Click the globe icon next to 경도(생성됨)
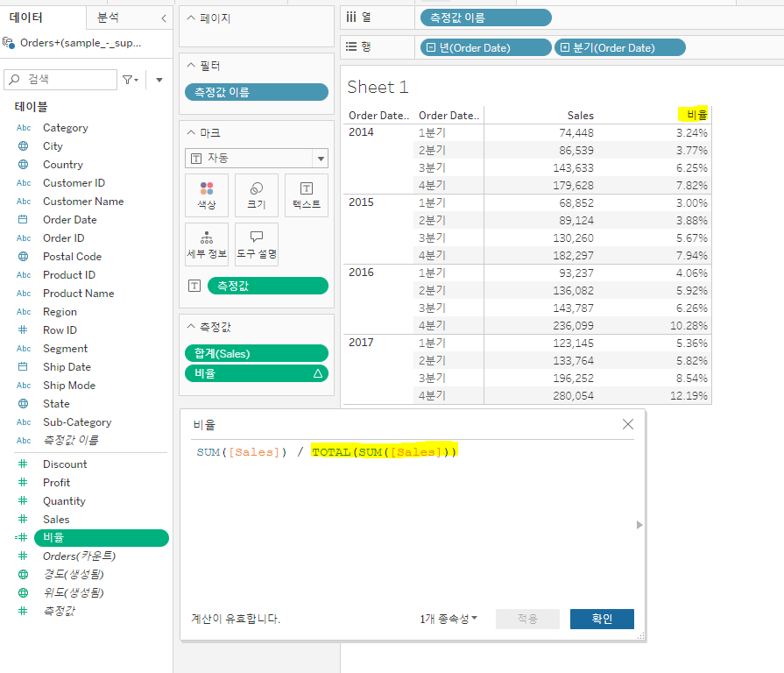 [23, 574]
